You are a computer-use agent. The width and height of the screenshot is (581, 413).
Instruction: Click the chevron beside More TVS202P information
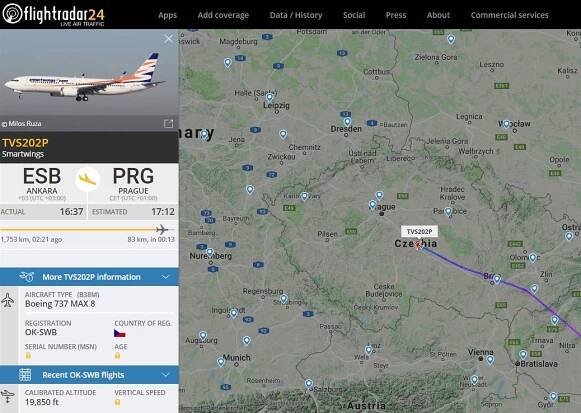click(166, 277)
